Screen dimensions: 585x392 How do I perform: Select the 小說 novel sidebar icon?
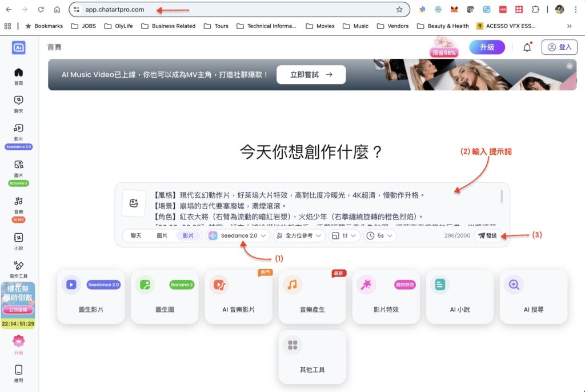(x=18, y=238)
